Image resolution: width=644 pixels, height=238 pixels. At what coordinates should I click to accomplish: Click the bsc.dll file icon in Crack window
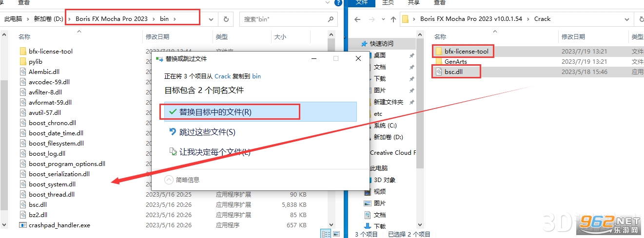(x=438, y=72)
